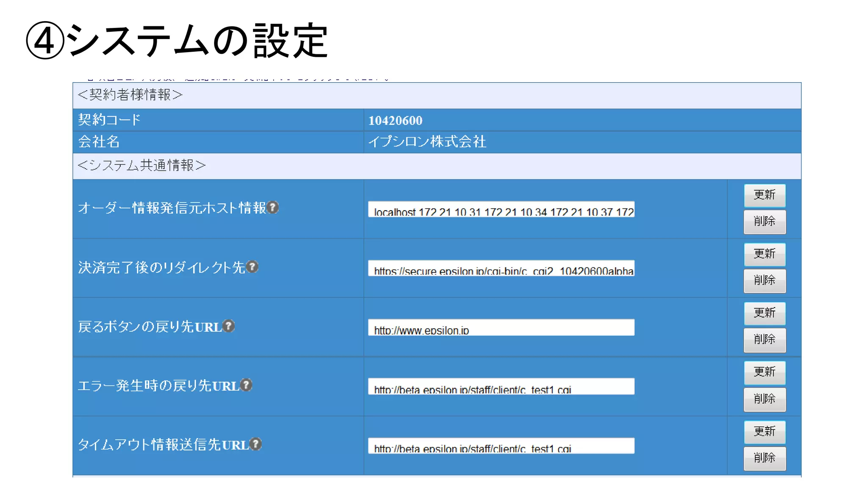Open help icon beside オーダー情報発信元ホスト情報
Screen dimensions: 868x488
[273, 207]
